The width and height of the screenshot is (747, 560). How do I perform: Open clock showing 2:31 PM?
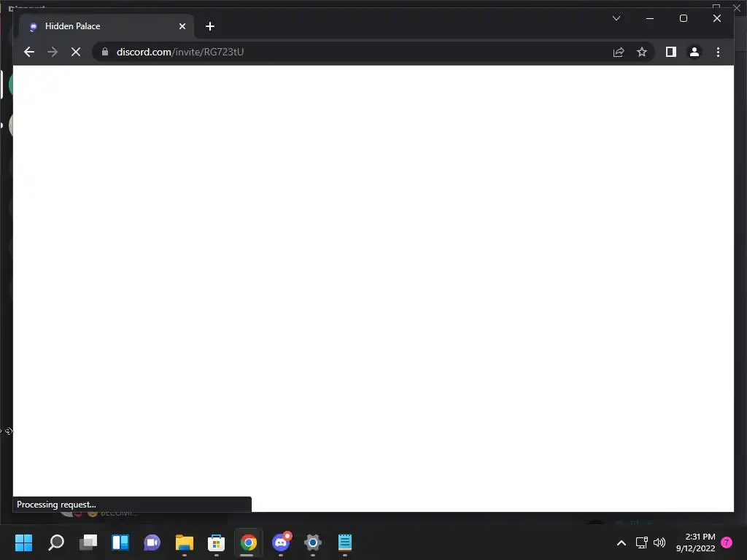pos(695,542)
